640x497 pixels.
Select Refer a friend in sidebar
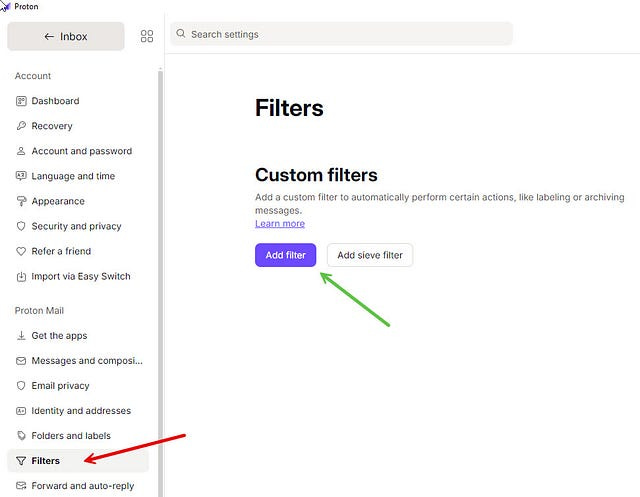78,251
